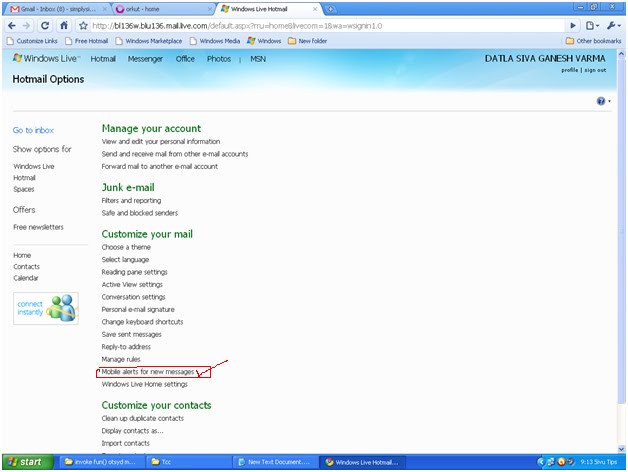Select the Windows Live Hotmail tab
This screenshot has height=472, width=628.
[x=269, y=9]
